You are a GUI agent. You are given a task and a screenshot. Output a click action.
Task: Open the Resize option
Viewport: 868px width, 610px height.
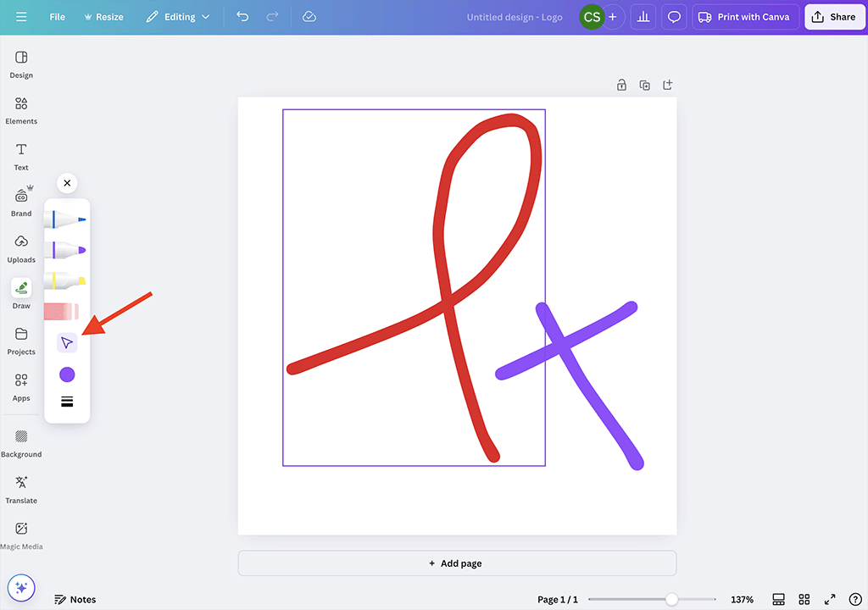[103, 17]
